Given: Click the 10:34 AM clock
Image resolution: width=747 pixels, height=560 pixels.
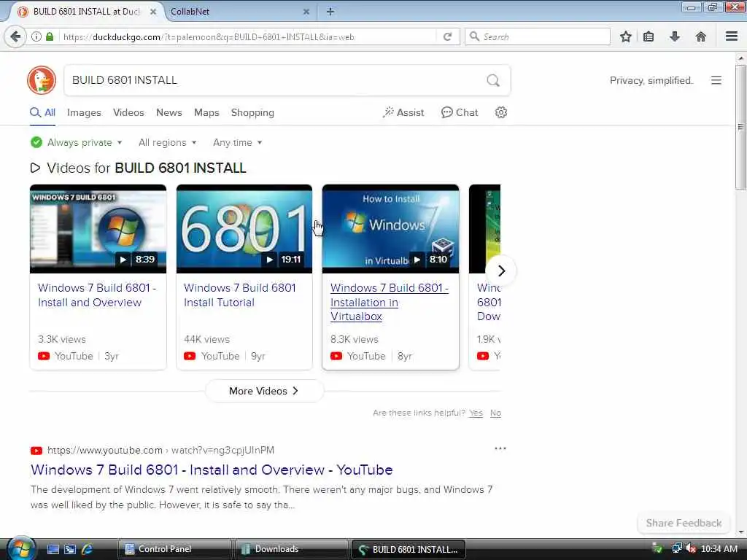Looking at the screenshot, I should coord(719,549).
